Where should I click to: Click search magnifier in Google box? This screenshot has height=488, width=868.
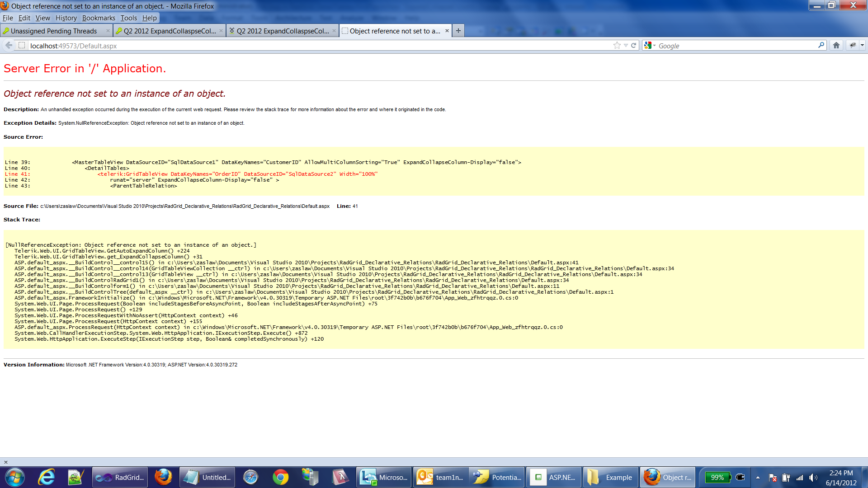pyautogui.click(x=821, y=45)
